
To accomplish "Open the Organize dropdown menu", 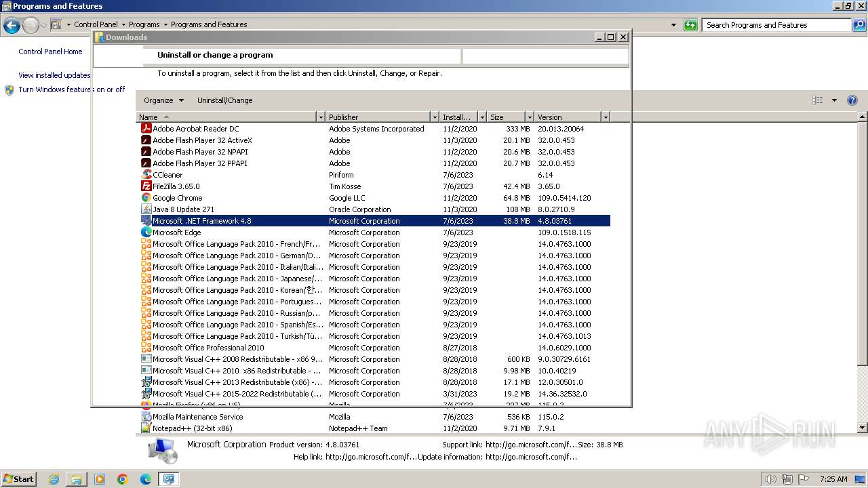I will 163,100.
